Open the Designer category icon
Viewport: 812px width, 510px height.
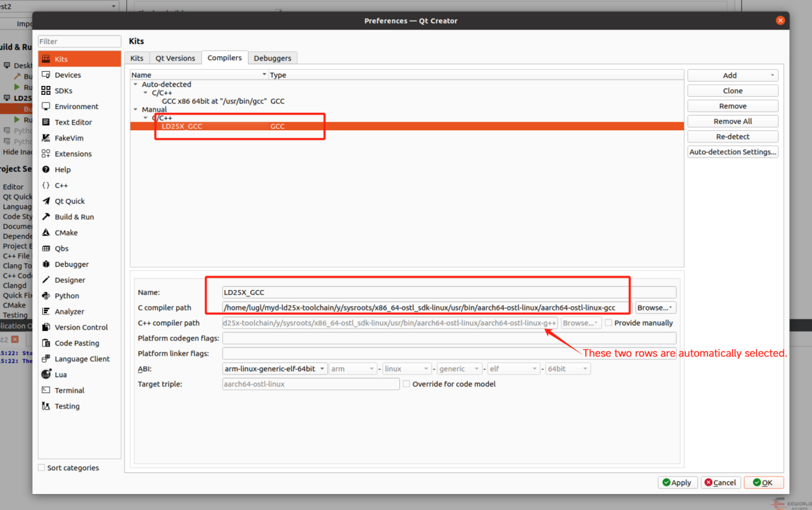tap(46, 280)
